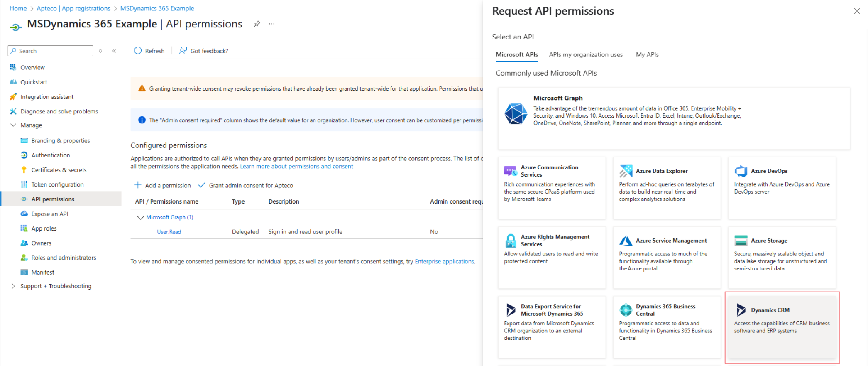Select the Azure DevOps card

pos(782,188)
